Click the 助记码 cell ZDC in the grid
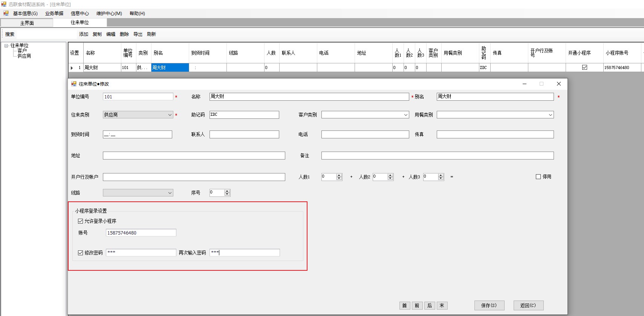The width and height of the screenshot is (644, 316). pyautogui.click(x=485, y=67)
